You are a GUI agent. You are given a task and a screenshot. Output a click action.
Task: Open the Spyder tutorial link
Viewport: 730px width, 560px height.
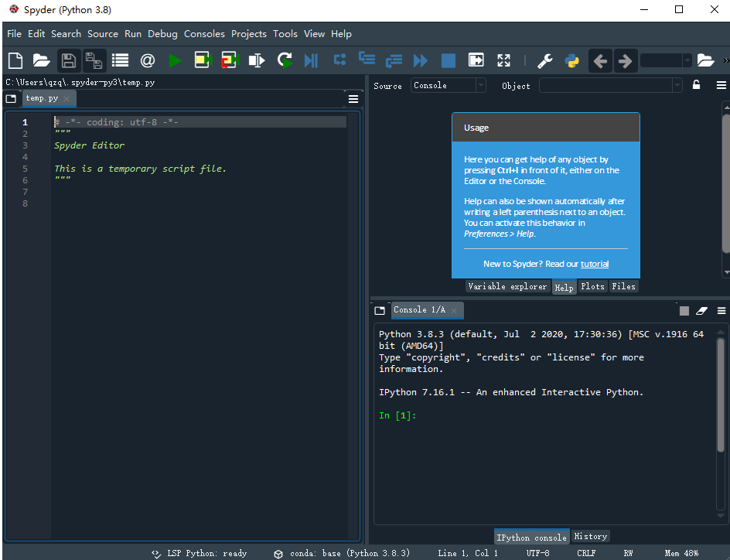(x=595, y=264)
